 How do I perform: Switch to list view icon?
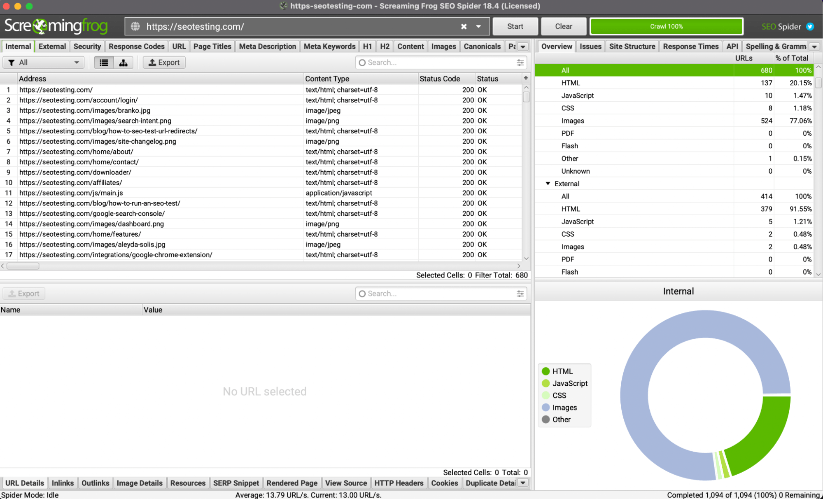103,62
